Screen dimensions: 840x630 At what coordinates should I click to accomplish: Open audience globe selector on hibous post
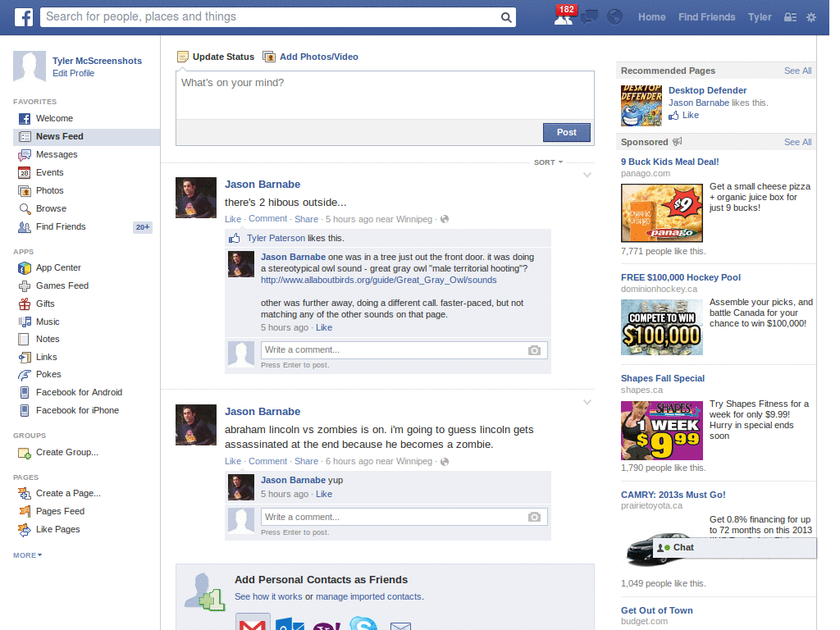click(x=445, y=219)
